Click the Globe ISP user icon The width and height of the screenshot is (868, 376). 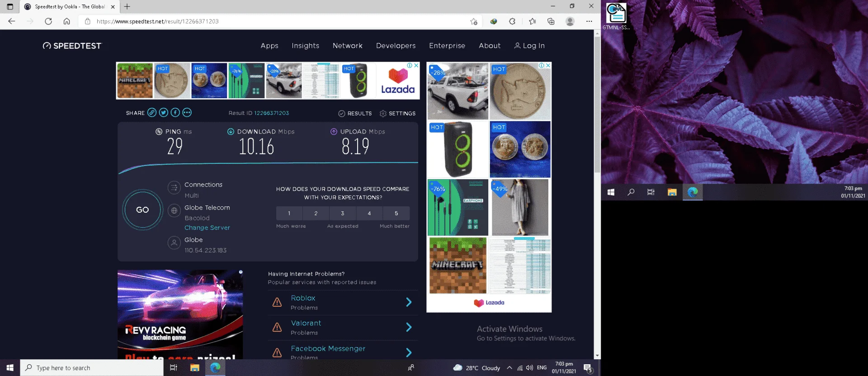174,243
